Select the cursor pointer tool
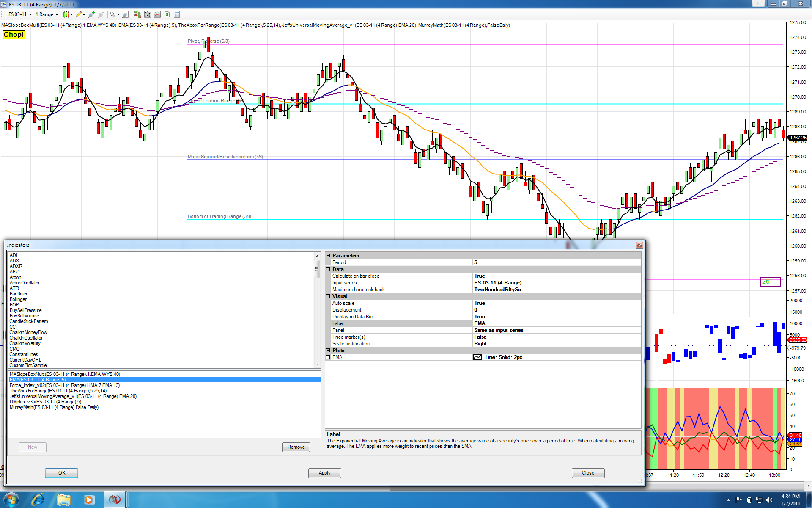 click(112, 14)
